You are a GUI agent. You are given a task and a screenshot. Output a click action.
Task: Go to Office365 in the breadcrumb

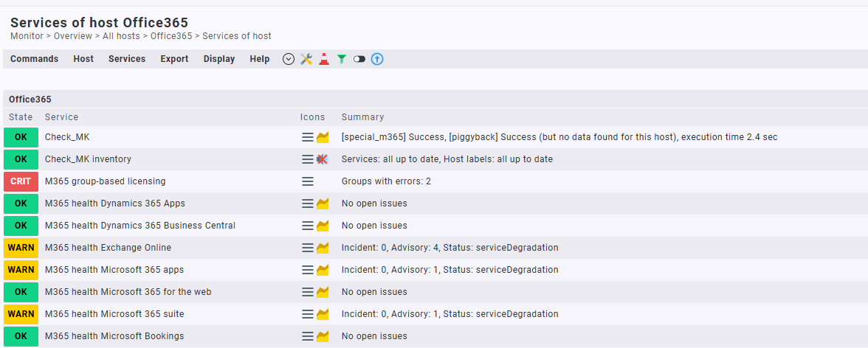pyautogui.click(x=171, y=36)
